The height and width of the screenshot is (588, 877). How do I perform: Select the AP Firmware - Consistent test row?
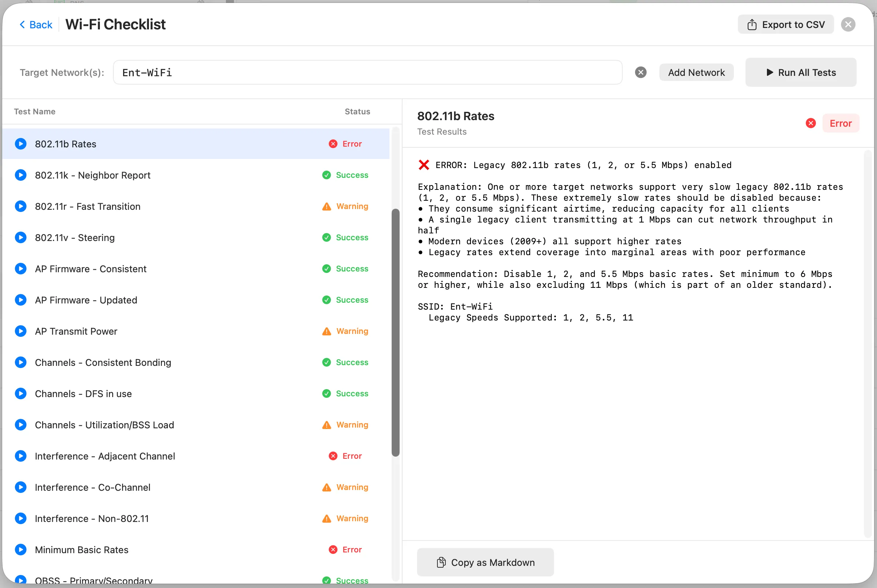tap(150, 269)
